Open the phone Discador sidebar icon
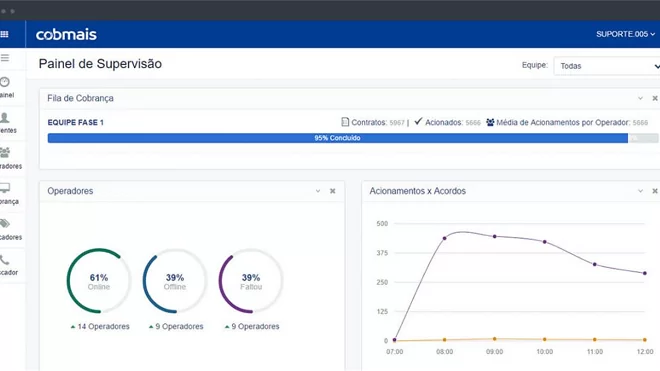 pos(5,260)
